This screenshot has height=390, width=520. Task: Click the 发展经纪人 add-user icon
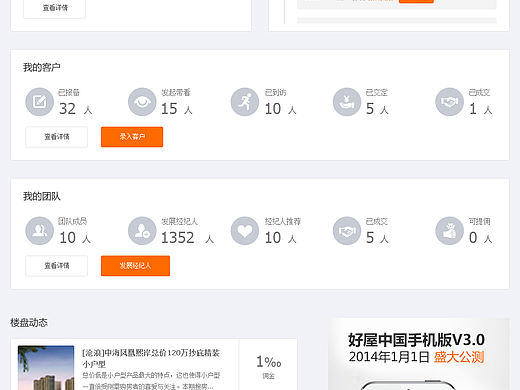pos(142,231)
